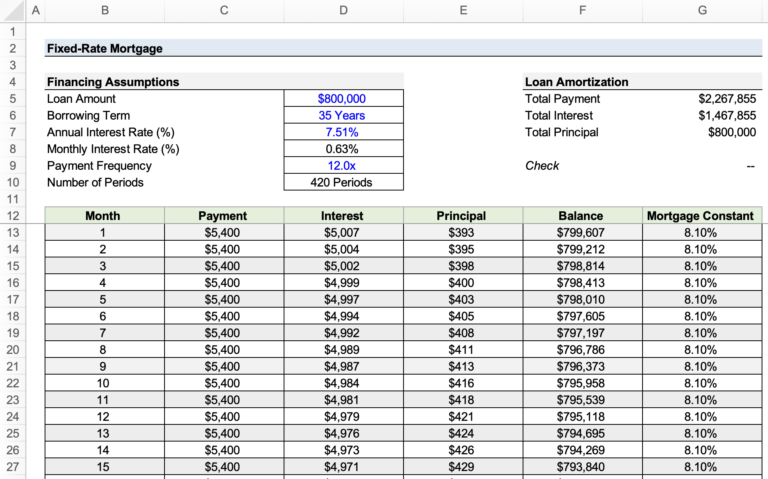The width and height of the screenshot is (768, 479).
Task: Select column G header
Action: pos(702,10)
